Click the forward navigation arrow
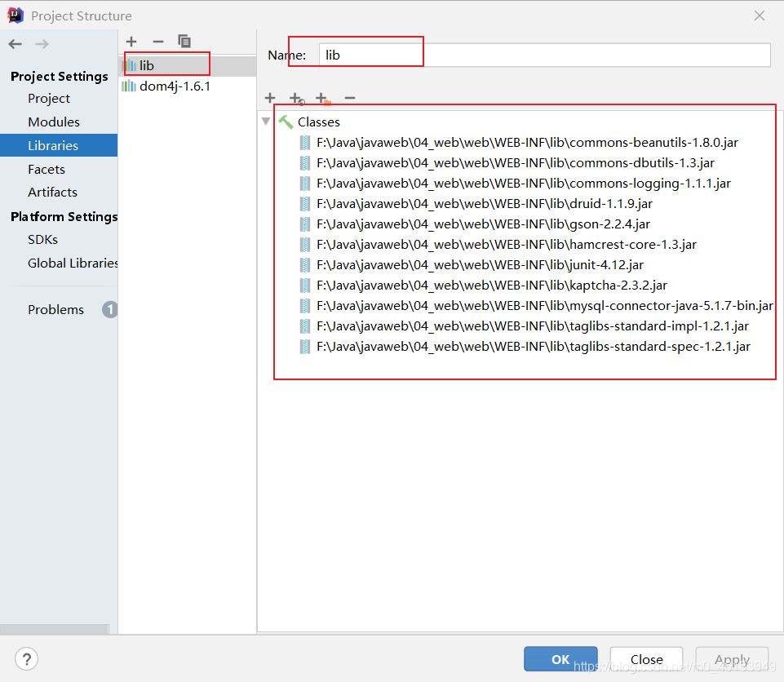Image resolution: width=784 pixels, height=682 pixels. pos(42,44)
